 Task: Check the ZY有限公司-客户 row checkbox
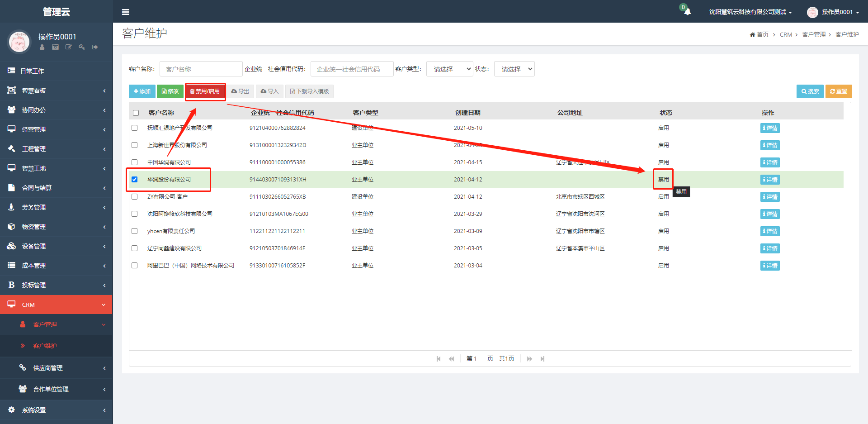[x=134, y=197]
